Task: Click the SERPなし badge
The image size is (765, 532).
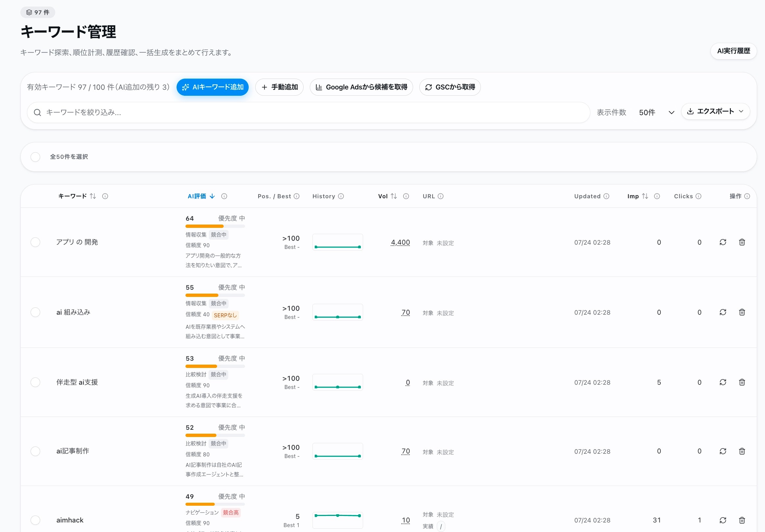Action: (225, 315)
